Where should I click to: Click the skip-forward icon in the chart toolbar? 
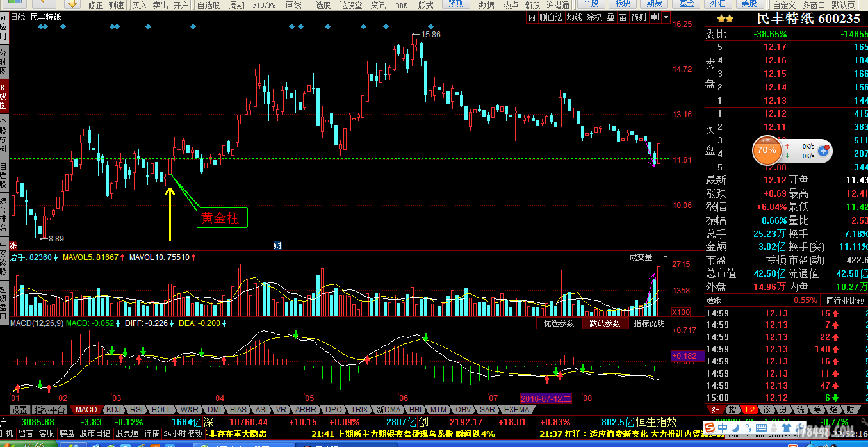(x=655, y=17)
